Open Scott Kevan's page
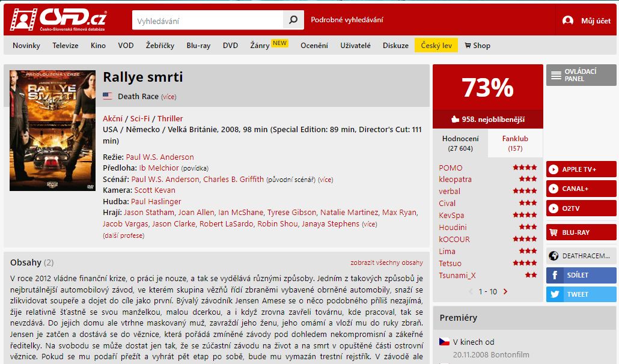The height and width of the screenshot is (364, 619). point(155,190)
